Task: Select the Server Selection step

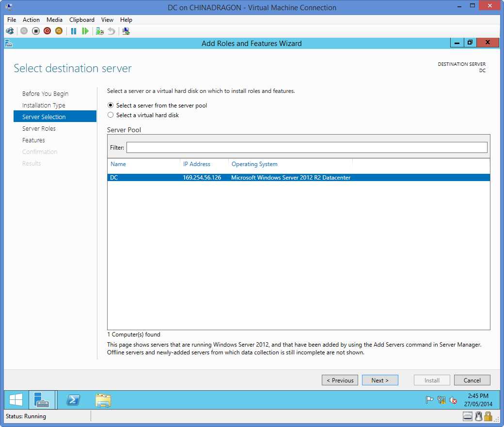Action: coord(55,116)
